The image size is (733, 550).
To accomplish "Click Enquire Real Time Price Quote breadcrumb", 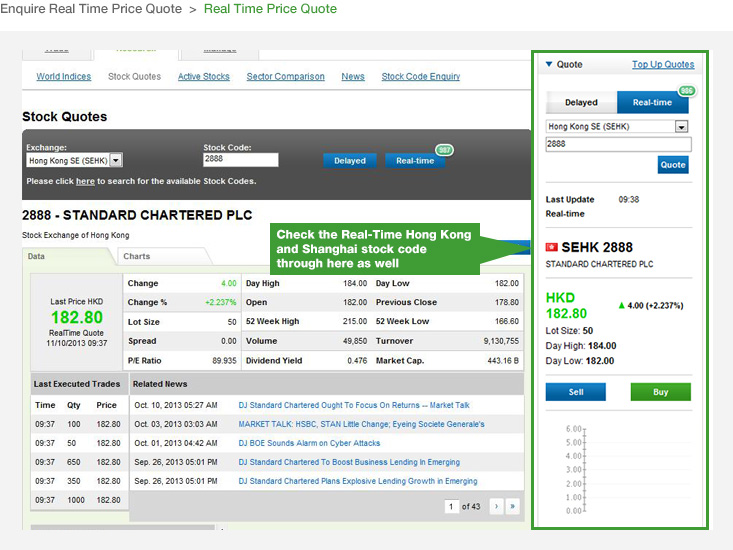I will point(91,9).
